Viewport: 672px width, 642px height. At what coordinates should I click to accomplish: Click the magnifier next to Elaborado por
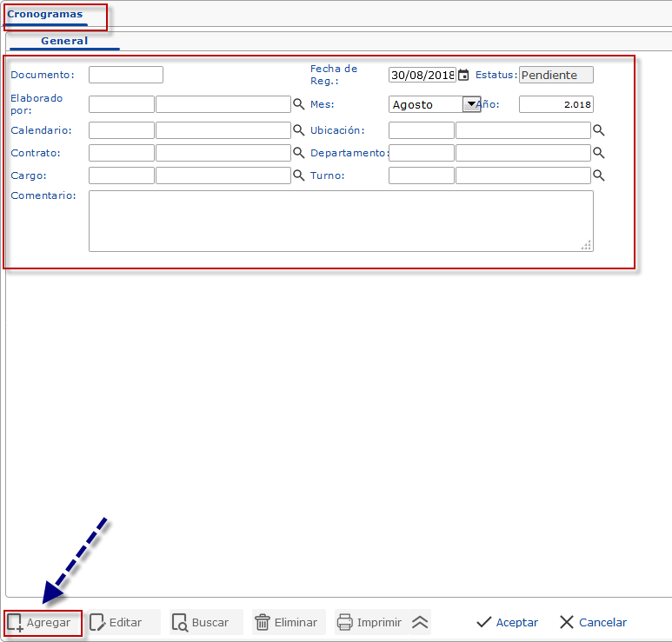[298, 104]
